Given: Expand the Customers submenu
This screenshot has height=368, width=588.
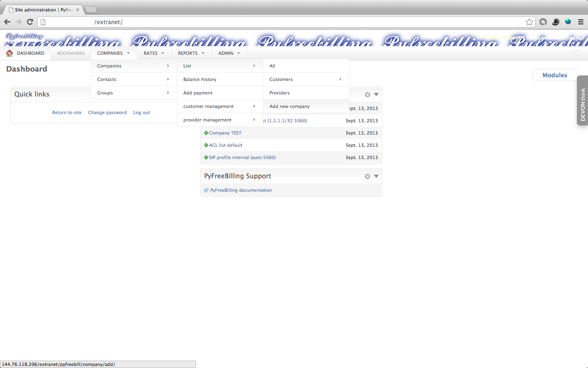Looking at the screenshot, I should click(306, 79).
